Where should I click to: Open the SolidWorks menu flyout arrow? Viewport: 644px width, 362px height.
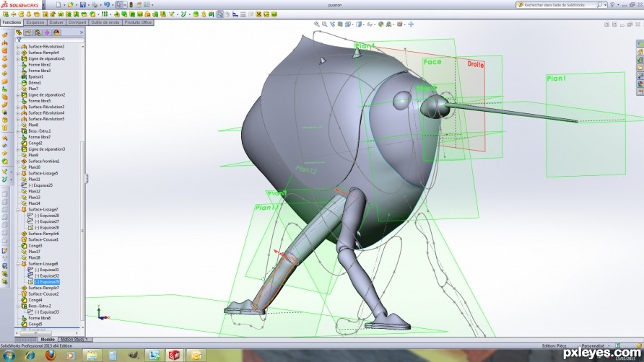coord(44,5)
